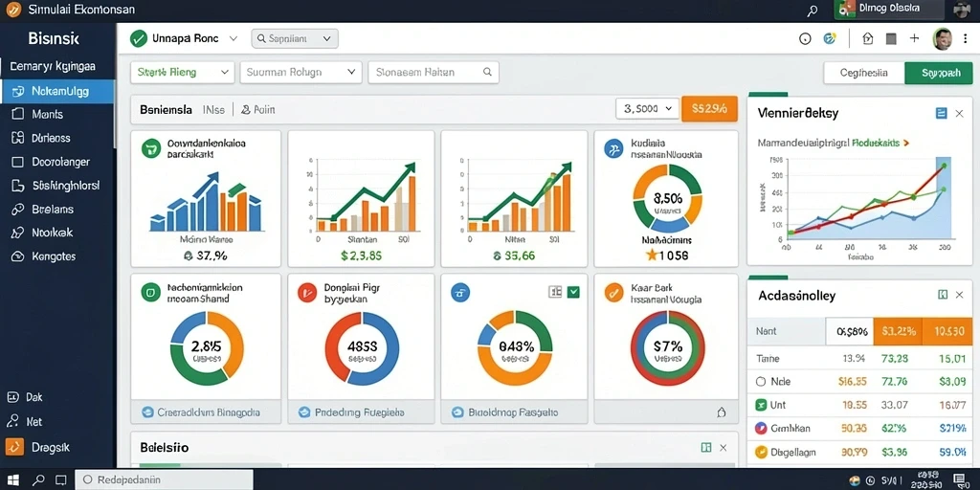Click the plus icon in the top toolbar

[x=914, y=38]
